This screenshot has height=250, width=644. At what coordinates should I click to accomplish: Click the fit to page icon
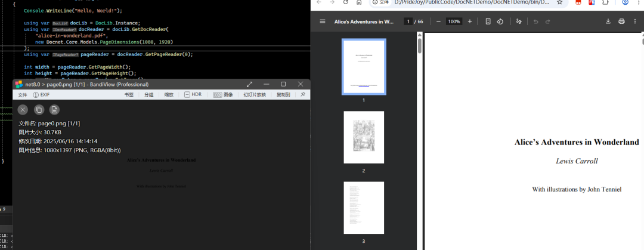(488, 21)
